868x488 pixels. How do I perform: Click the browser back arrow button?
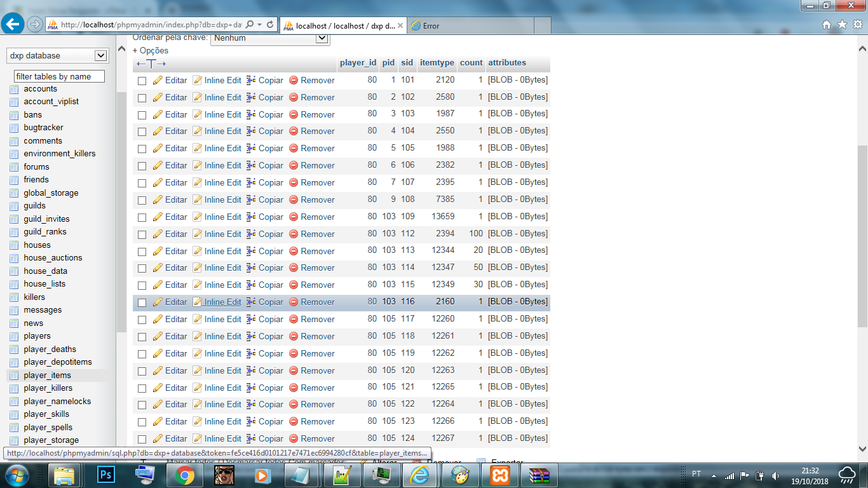click(12, 24)
